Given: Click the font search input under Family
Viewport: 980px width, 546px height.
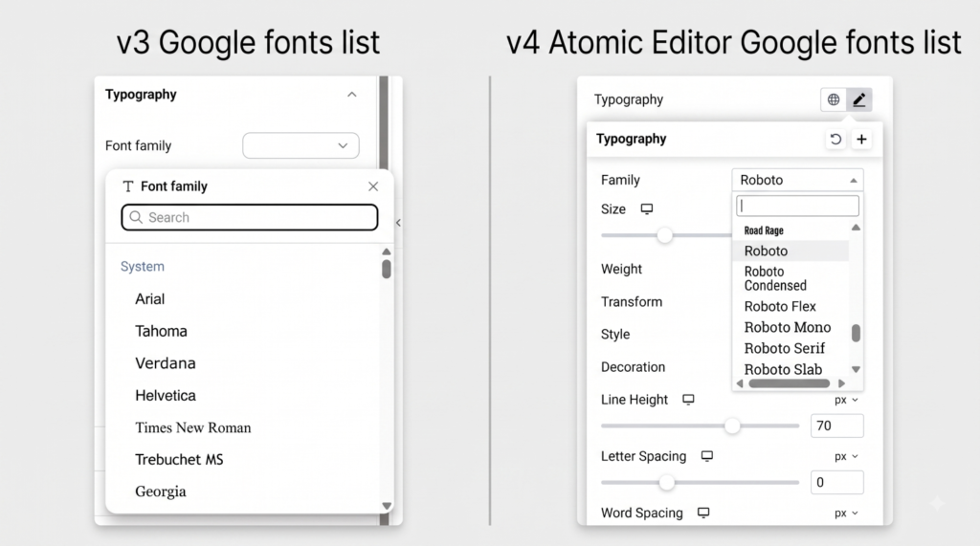Looking at the screenshot, I should (797, 207).
